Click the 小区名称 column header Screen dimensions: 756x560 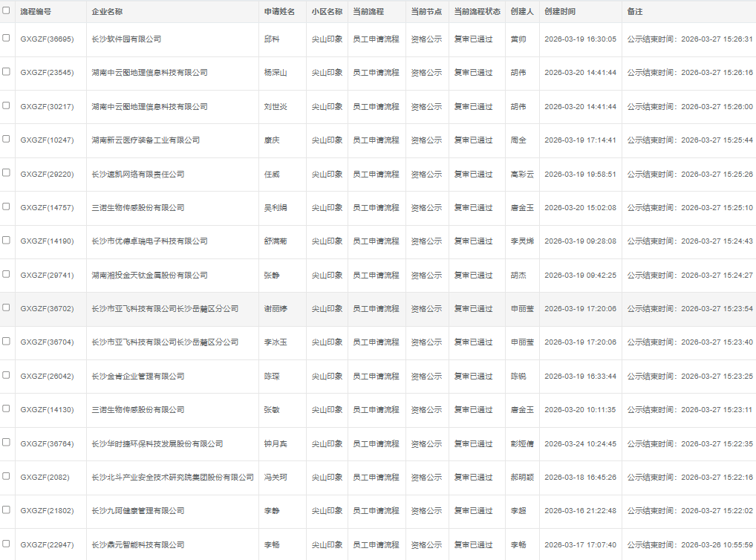327,12
